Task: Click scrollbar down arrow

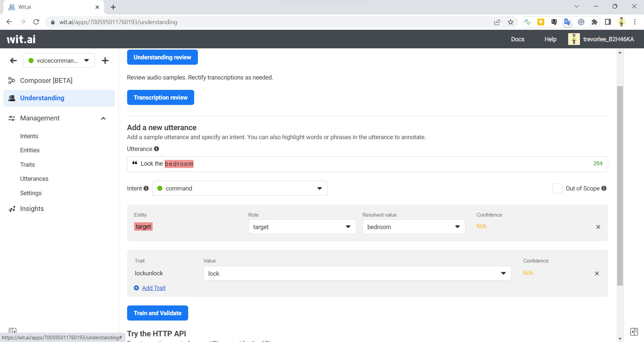Action: coord(620,339)
